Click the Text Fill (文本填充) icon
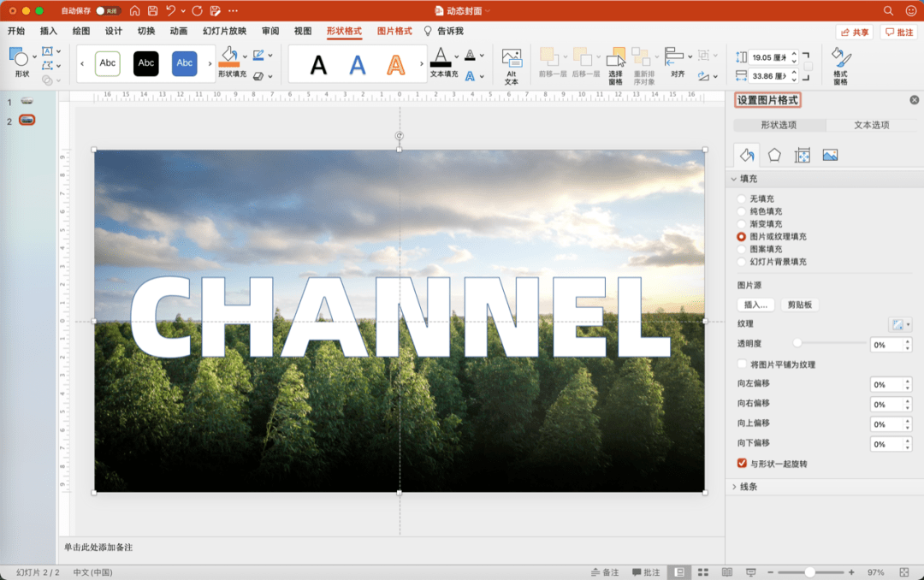 pyautogui.click(x=441, y=57)
